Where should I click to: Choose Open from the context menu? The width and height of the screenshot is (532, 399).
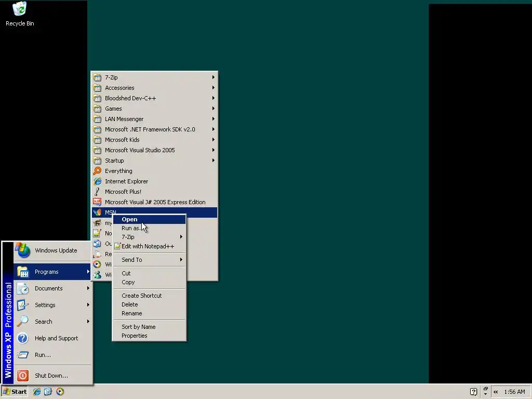coord(149,219)
